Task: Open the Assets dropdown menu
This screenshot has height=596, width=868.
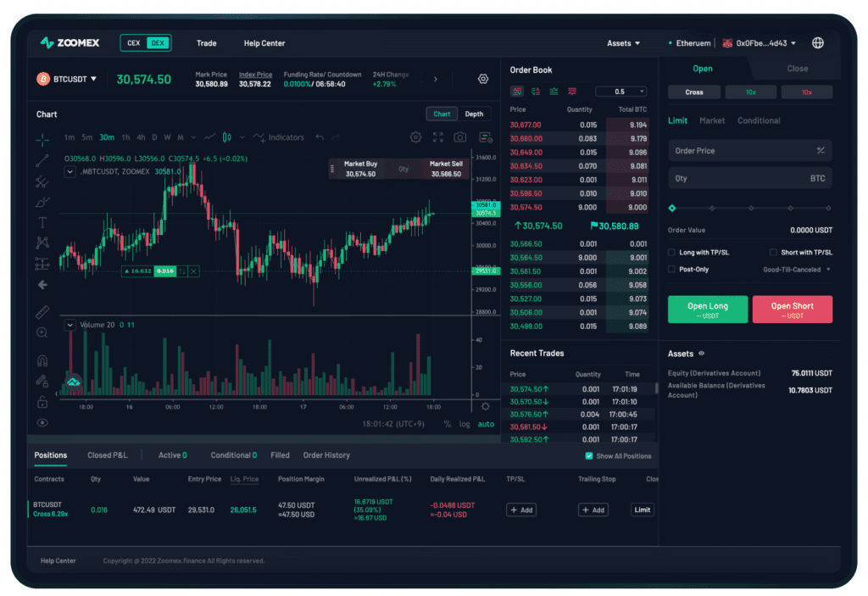Action: (623, 43)
